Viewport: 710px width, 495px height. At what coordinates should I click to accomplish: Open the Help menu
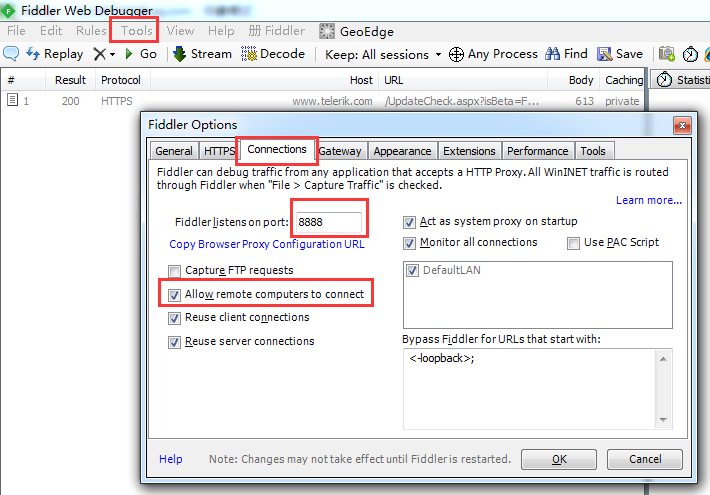[221, 31]
